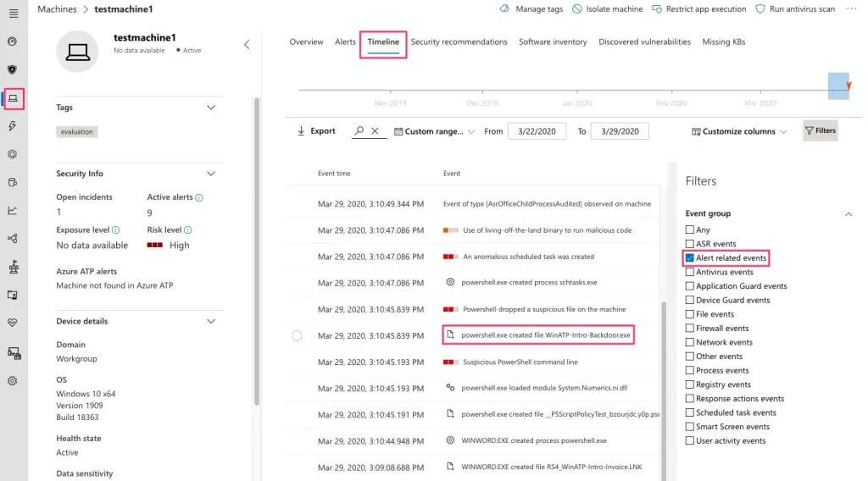
Task: Click the Export button
Action: point(316,131)
